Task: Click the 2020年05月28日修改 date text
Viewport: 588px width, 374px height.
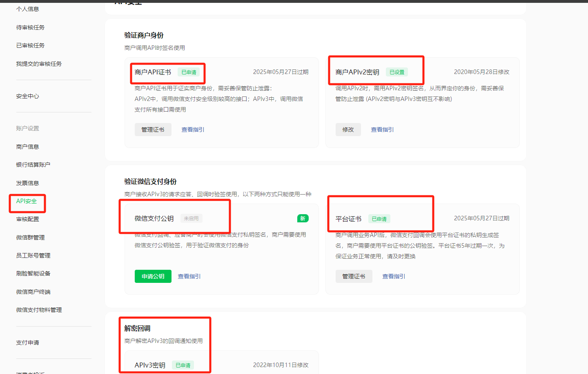Action: tap(481, 72)
